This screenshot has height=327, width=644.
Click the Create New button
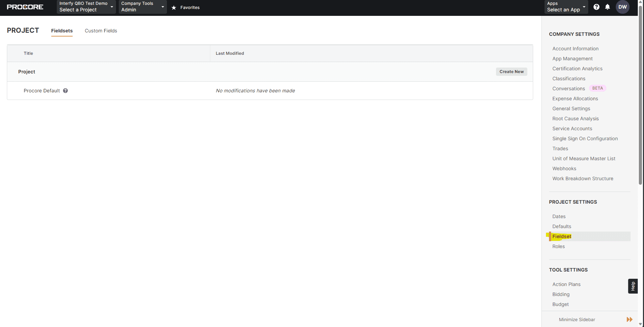tap(511, 71)
